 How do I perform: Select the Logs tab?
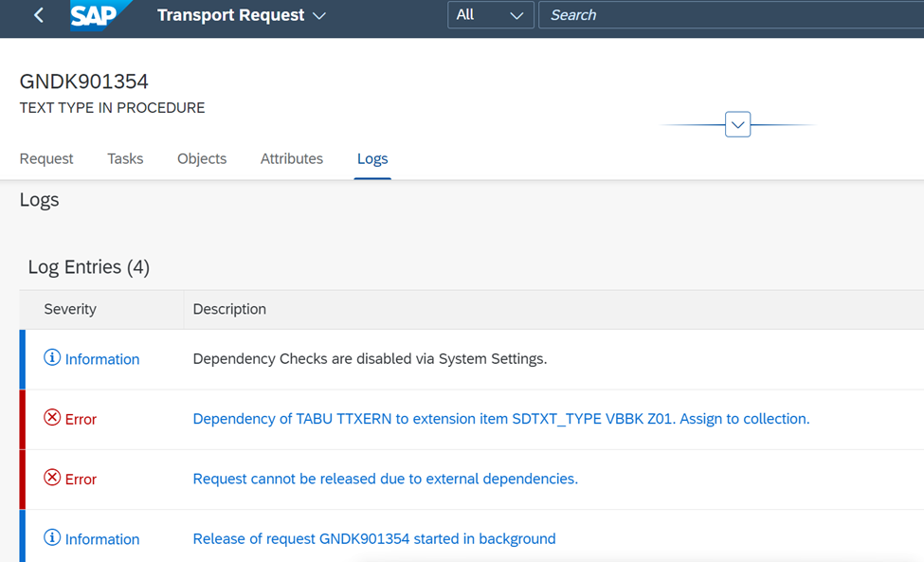pos(372,158)
